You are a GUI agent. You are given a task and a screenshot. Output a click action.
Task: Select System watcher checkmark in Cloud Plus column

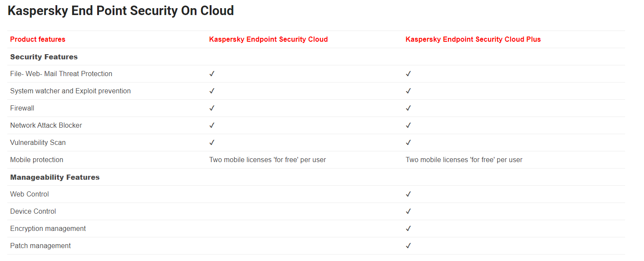pos(408,91)
